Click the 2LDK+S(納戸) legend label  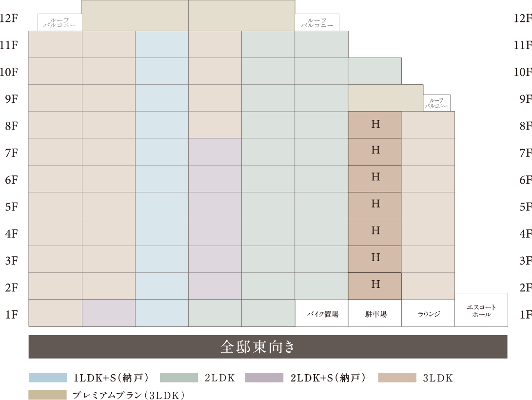328,378
